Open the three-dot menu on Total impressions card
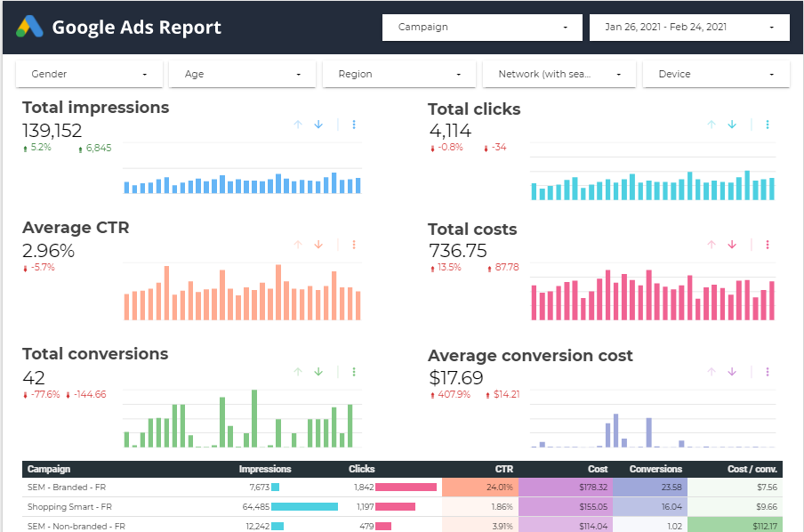This screenshot has height=532, width=804. pyautogui.click(x=354, y=125)
